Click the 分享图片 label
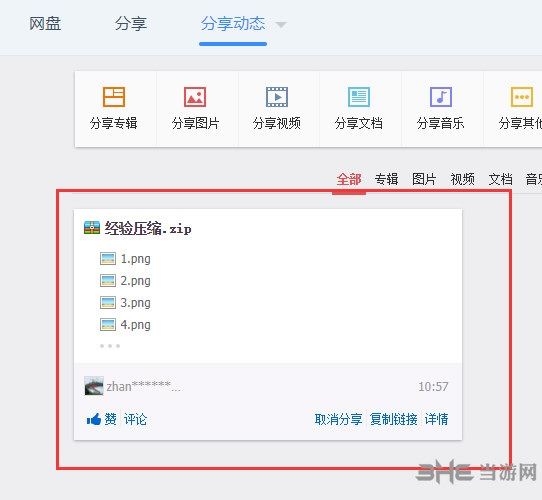Viewport: 542px width, 500px height. coord(195,123)
